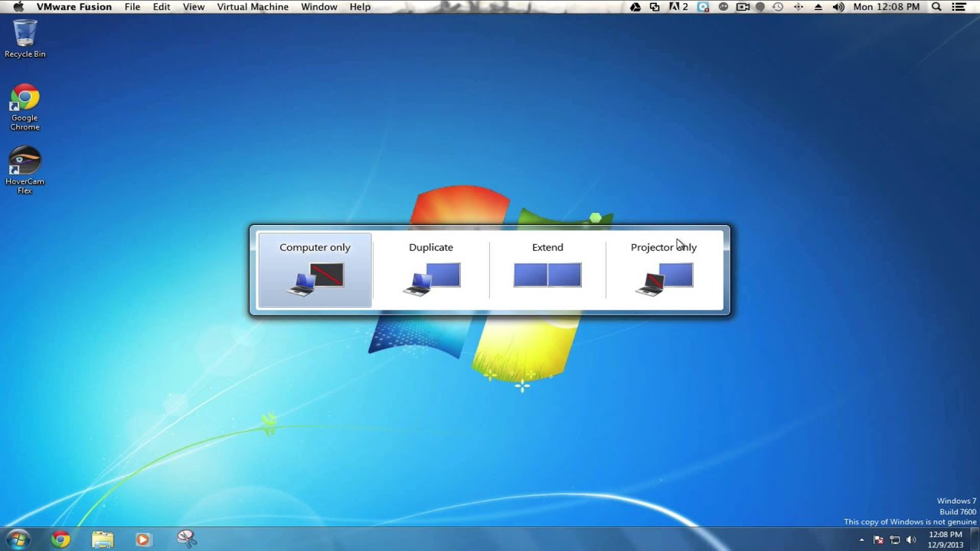Choose the Duplicate display option

point(431,270)
